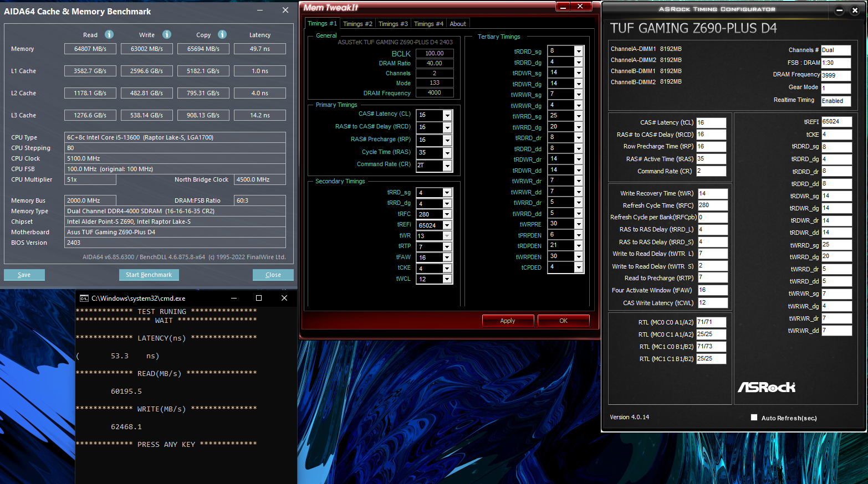Image resolution: width=868 pixels, height=484 pixels.
Task: Expand the Command Rate (CR) dropdown
Action: (x=447, y=166)
